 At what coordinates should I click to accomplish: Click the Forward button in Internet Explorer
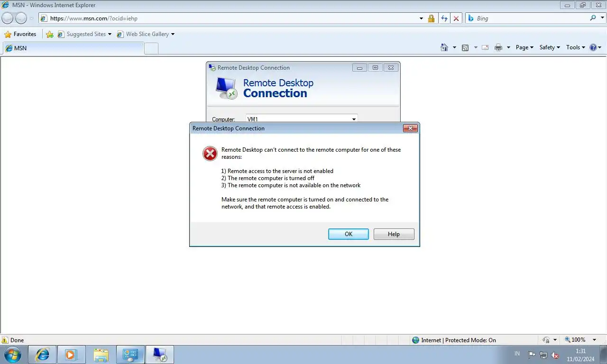click(21, 18)
